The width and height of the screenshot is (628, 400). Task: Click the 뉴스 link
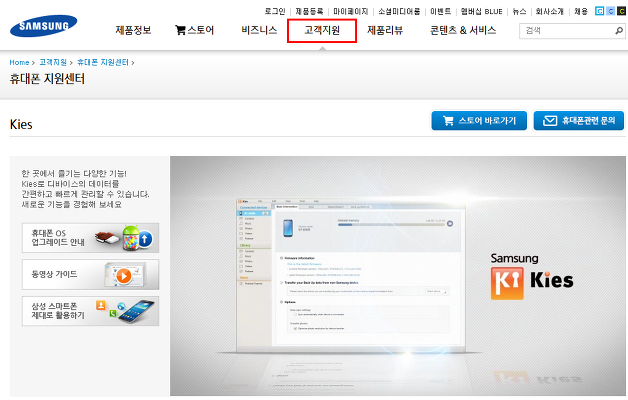[519, 11]
